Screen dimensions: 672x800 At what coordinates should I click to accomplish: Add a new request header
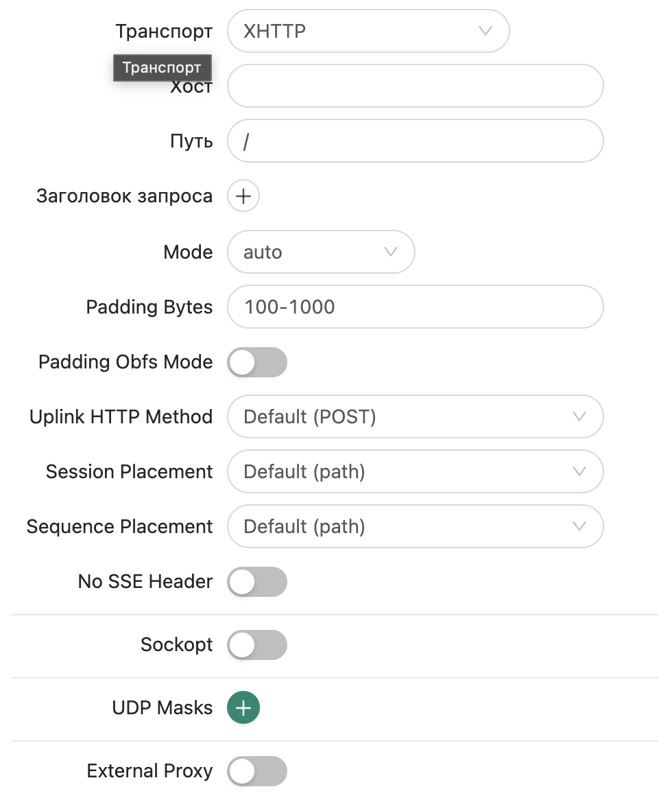click(x=243, y=196)
